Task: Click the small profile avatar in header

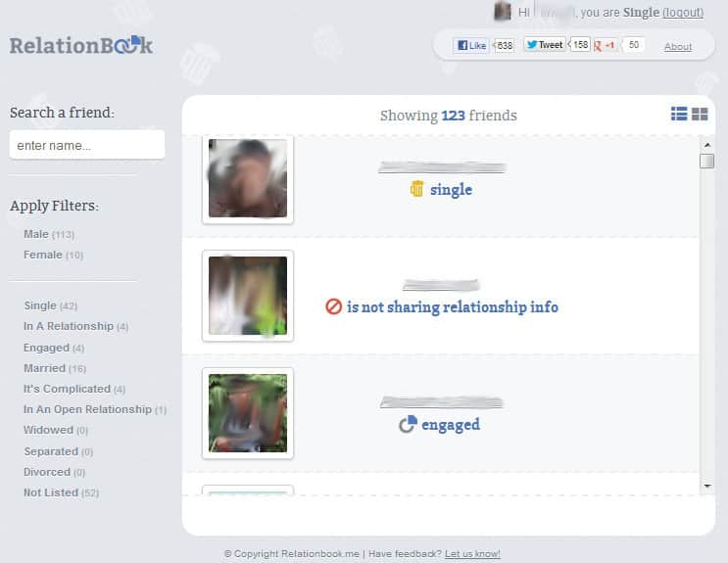Action: (503, 12)
